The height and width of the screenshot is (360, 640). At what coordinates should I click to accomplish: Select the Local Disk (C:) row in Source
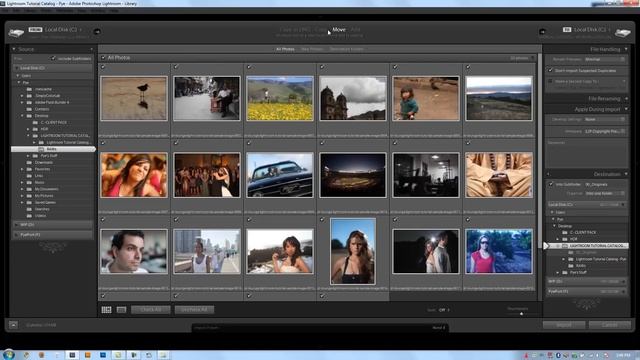point(53,68)
